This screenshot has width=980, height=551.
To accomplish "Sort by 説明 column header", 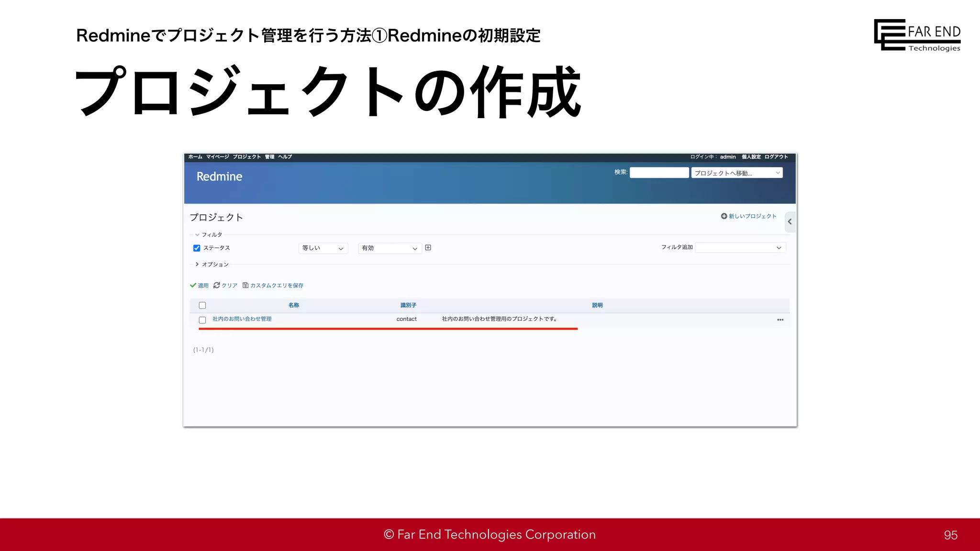I will 598,305.
